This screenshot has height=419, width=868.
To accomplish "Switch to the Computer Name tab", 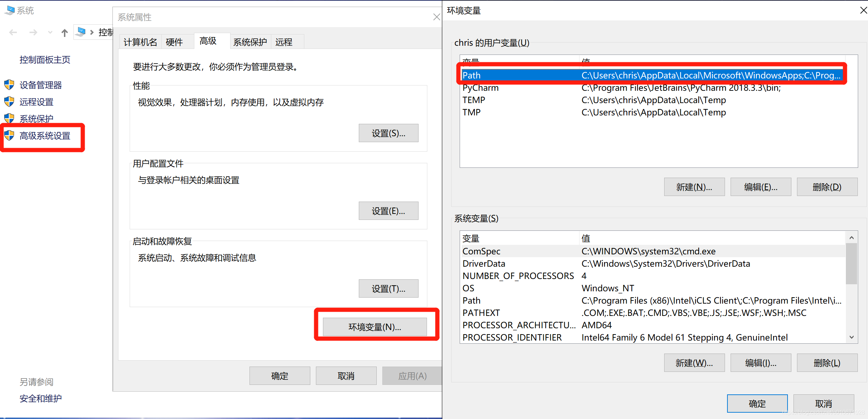I will coord(140,42).
